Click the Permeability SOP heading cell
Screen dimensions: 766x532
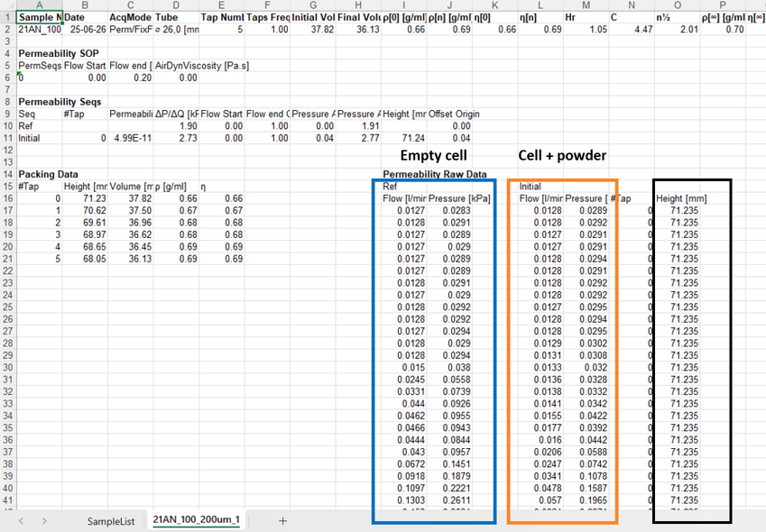[x=59, y=54]
